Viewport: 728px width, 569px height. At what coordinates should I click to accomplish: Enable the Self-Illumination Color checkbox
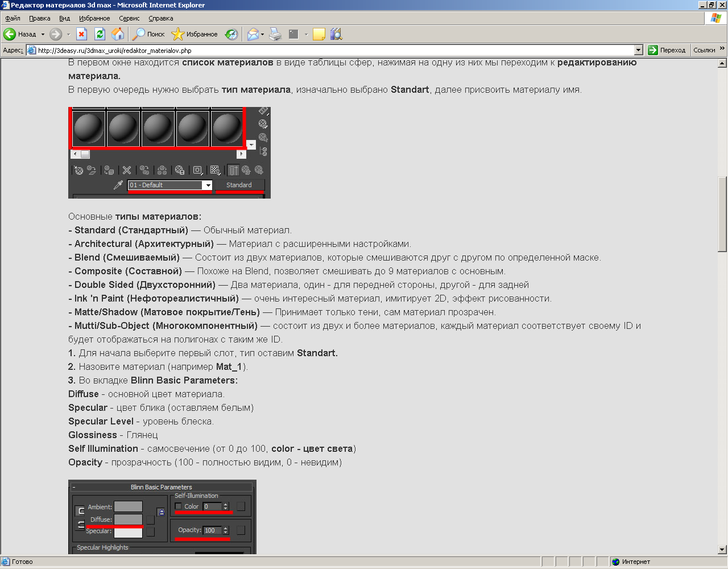click(179, 506)
